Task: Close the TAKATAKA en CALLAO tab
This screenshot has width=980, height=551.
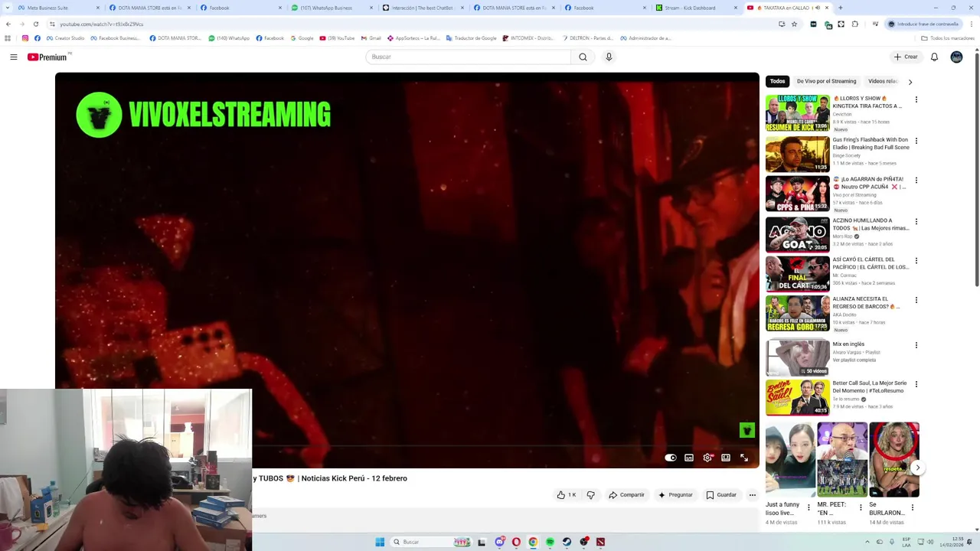Action: coord(827,8)
